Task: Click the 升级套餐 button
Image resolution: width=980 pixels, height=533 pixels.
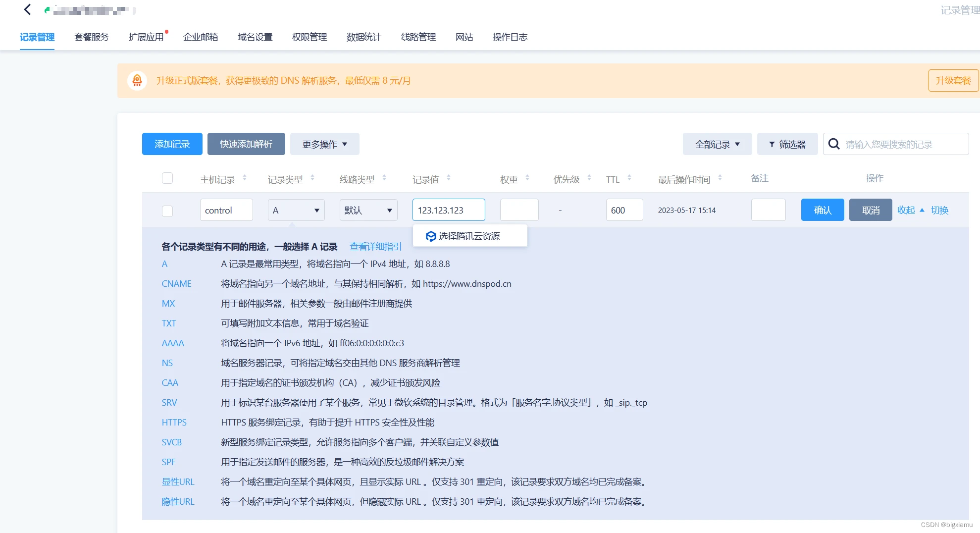Action: point(953,80)
